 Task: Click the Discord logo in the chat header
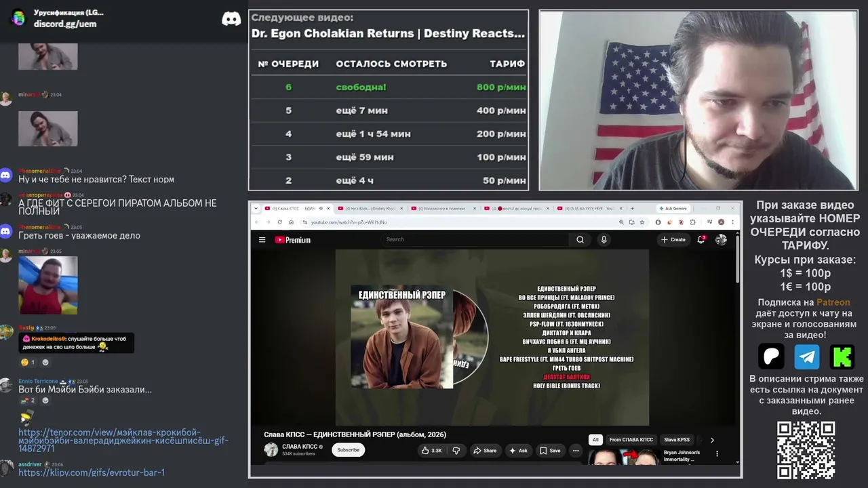(231, 18)
